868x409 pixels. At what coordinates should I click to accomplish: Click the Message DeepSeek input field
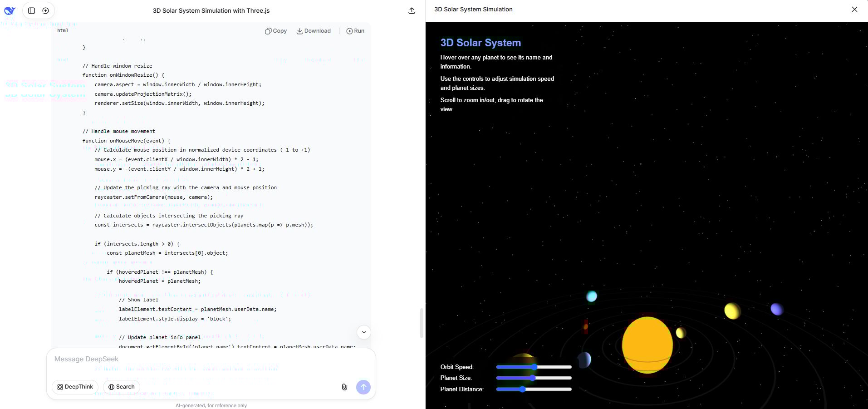[x=181, y=359]
